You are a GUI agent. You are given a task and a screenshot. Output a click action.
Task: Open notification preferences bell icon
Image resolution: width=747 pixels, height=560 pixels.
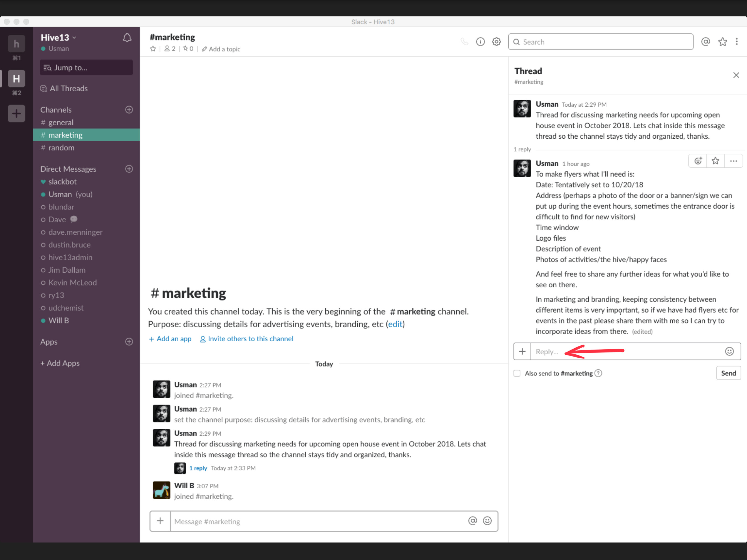click(x=127, y=37)
